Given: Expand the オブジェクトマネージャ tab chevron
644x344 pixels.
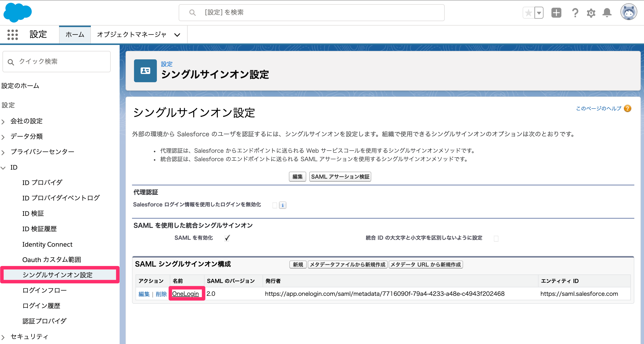Looking at the screenshot, I should pos(177,35).
